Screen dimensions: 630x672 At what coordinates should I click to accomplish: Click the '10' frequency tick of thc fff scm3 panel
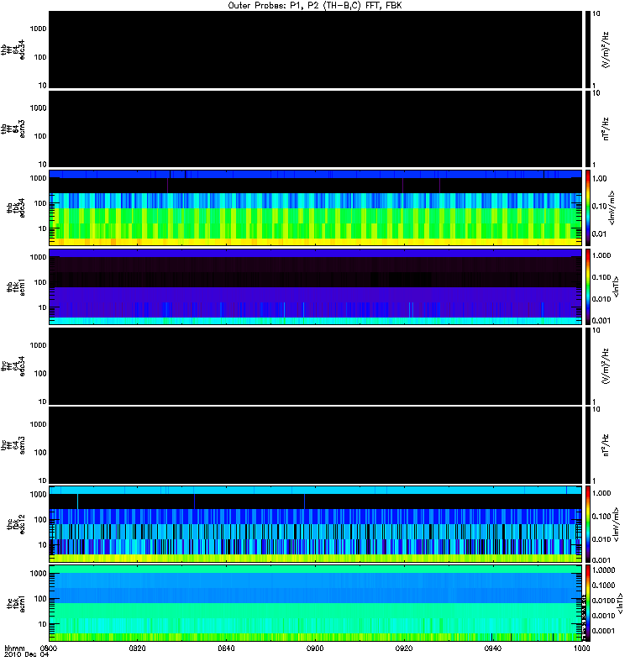tap(43, 480)
